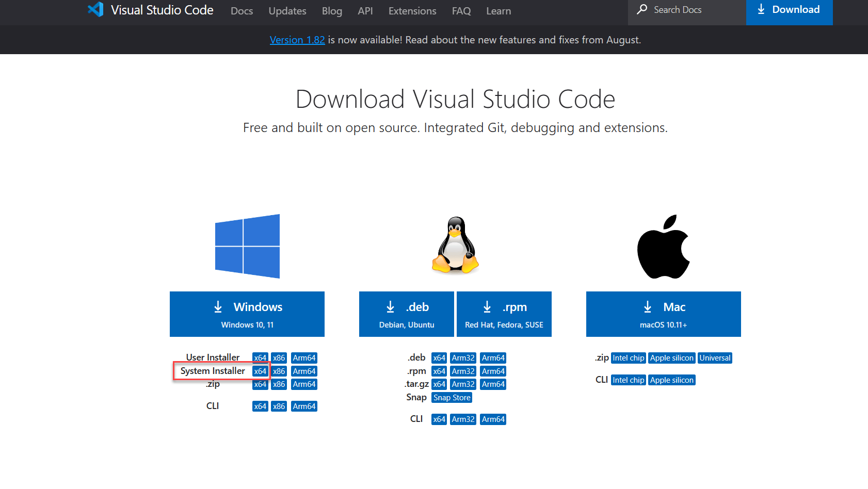The image size is (868, 489).
Task: Choose User Installer Arm64 for Windows
Action: click(304, 358)
